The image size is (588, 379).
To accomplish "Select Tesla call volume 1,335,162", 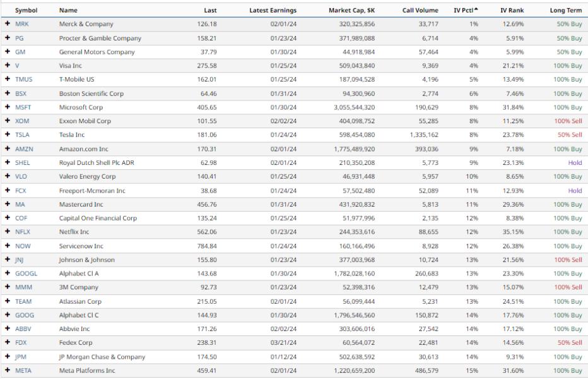I will [424, 135].
